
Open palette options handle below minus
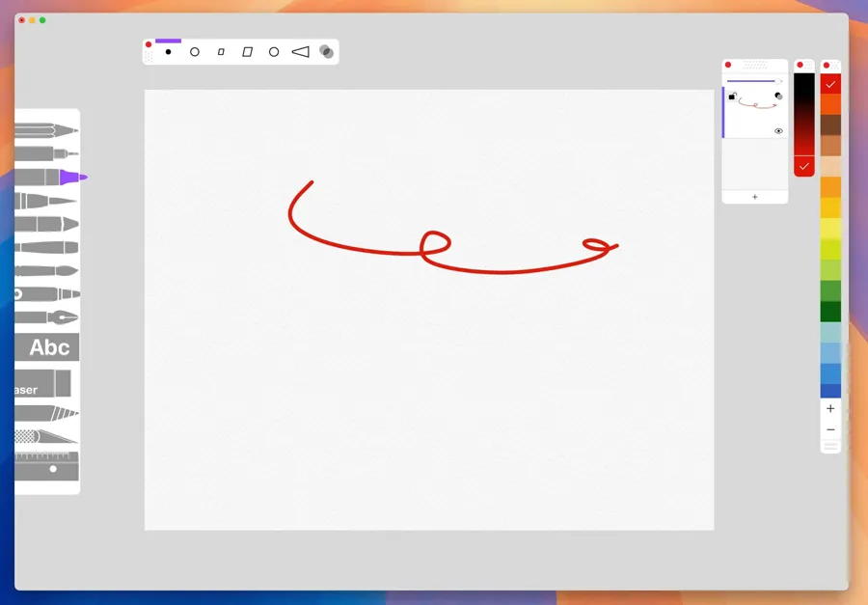click(x=830, y=447)
